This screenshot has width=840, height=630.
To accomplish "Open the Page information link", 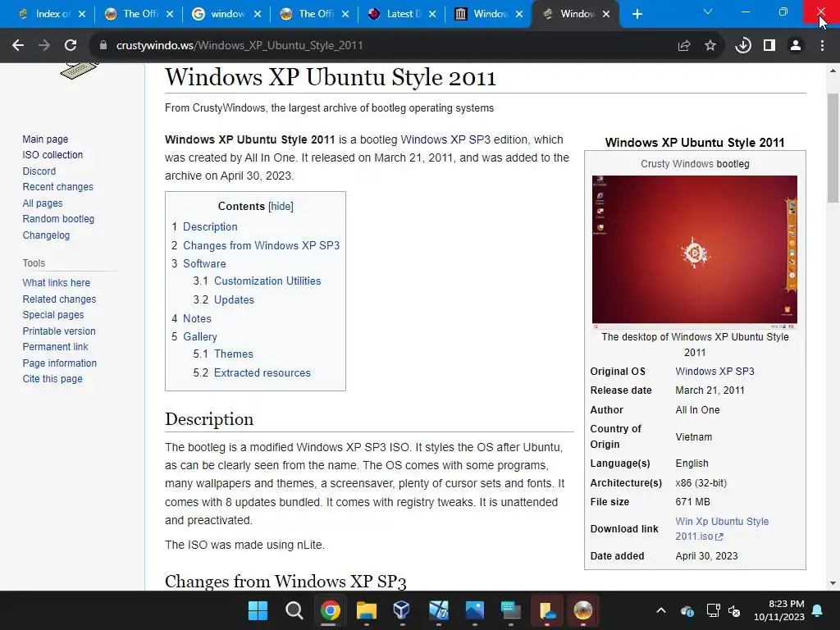I will (x=59, y=363).
